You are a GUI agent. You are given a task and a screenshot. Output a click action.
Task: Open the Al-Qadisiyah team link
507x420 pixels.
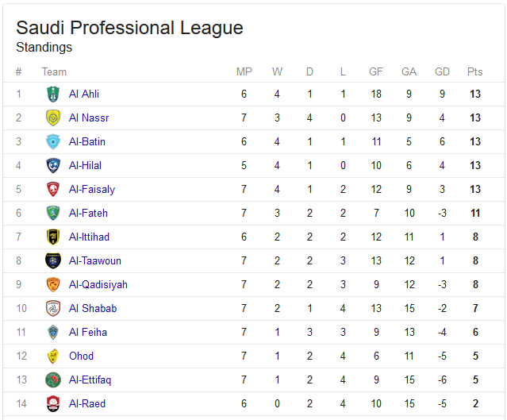98,285
